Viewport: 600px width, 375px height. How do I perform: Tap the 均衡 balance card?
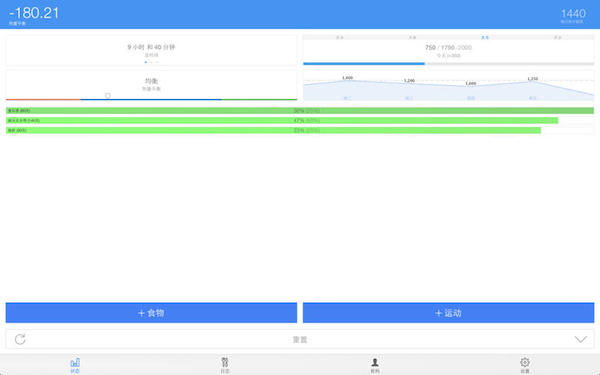point(151,85)
